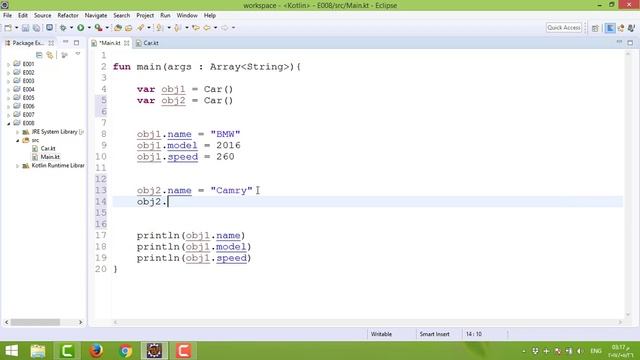Open the New wizard dropdown arrow
Screen dimensions: 640x360
[16, 28]
